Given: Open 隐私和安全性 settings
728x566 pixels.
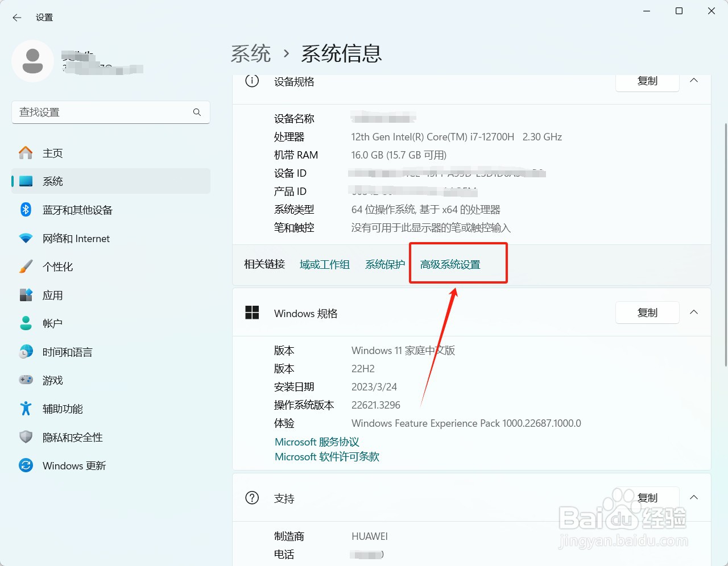Looking at the screenshot, I should [x=111, y=437].
